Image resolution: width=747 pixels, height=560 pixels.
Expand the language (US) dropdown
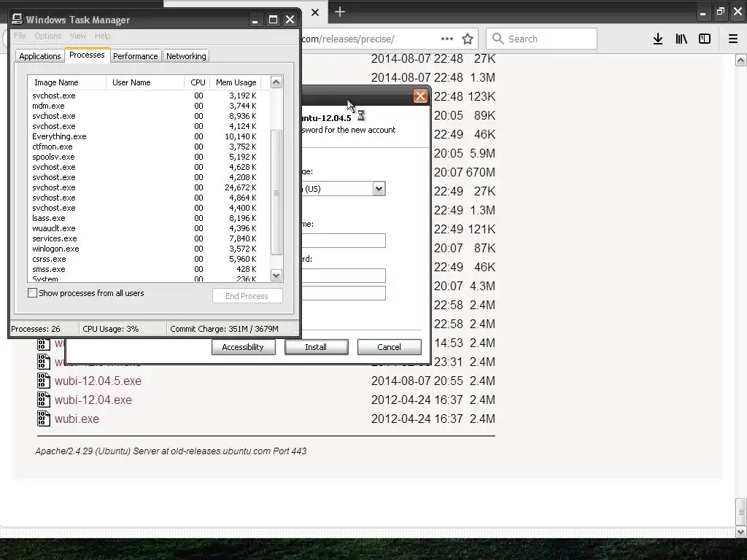point(379,189)
